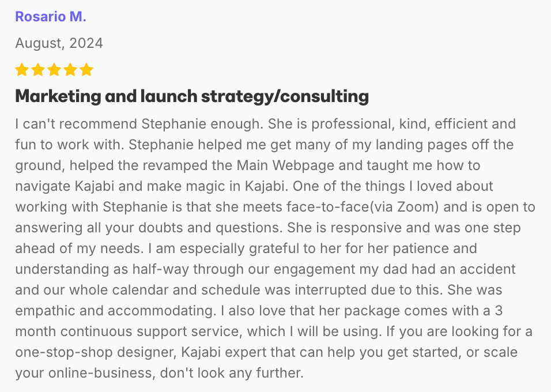551x392 pixels.
Task: Click the phrase 'face-to-face(via Zoom)'
Action: (x=363, y=207)
